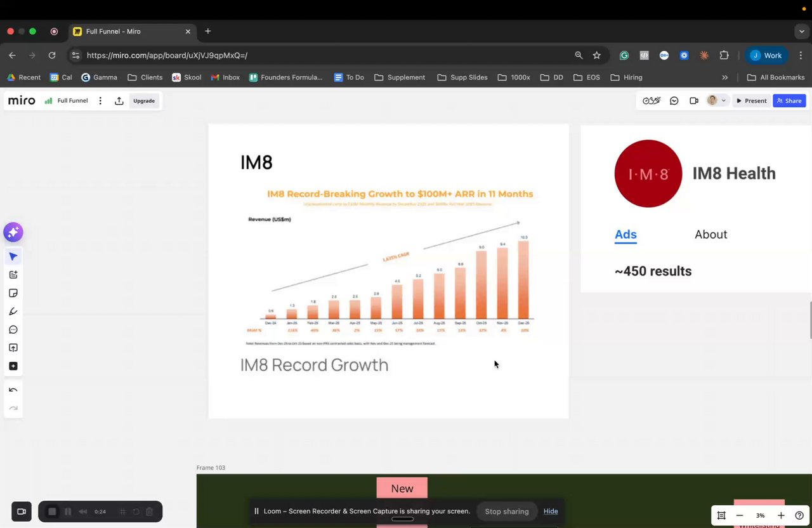Open the All Bookmarks folder
The height and width of the screenshot is (528, 812).
point(776,77)
